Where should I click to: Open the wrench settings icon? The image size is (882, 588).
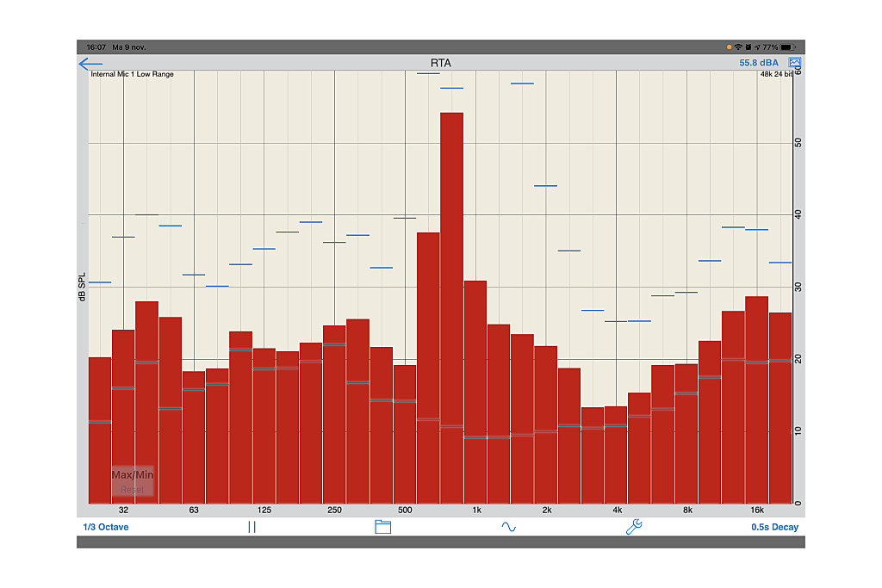point(634,527)
